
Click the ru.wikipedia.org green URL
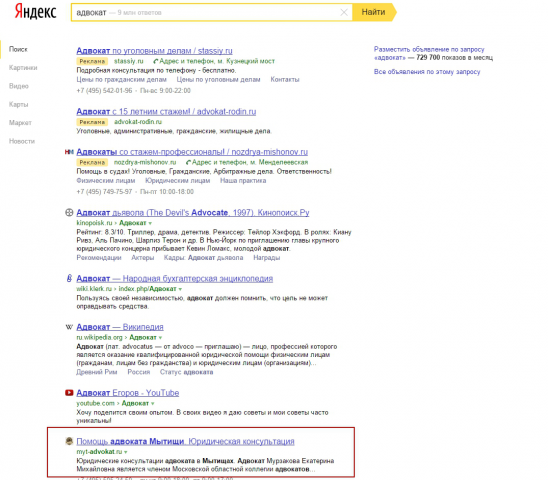pos(99,338)
